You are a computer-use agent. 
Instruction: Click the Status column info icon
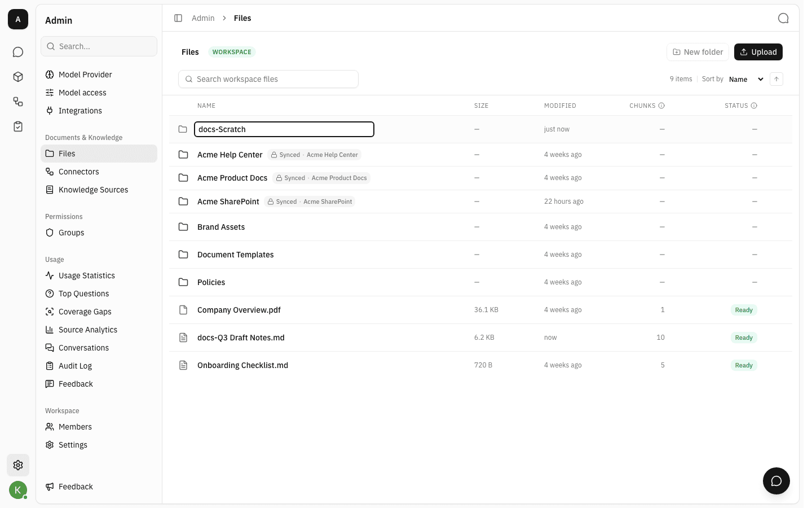coord(754,106)
